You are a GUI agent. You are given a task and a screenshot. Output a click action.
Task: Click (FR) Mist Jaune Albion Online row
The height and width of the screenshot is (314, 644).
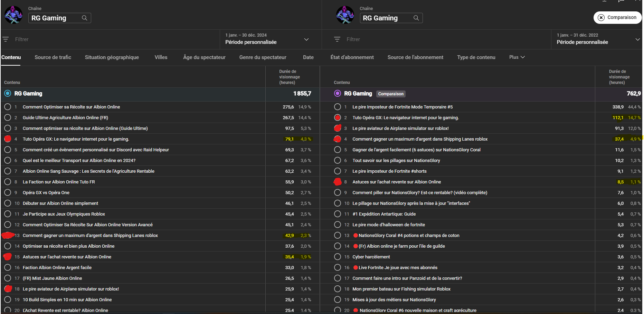tap(53, 278)
